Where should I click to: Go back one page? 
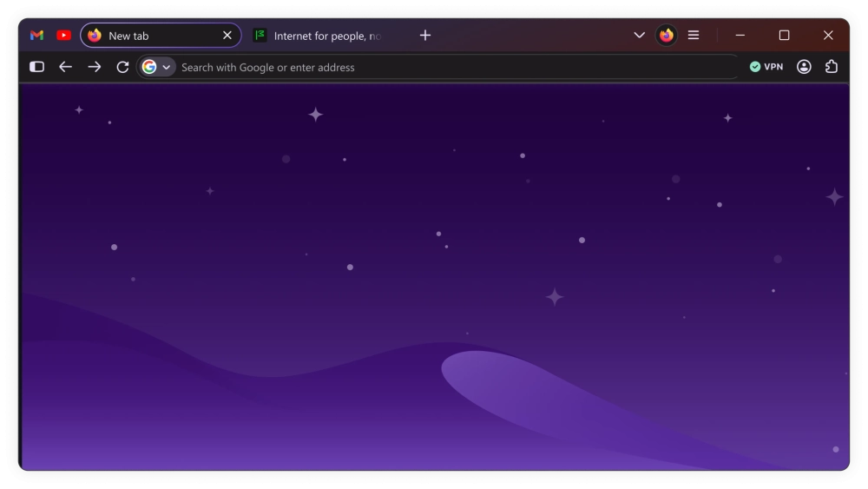coord(65,67)
